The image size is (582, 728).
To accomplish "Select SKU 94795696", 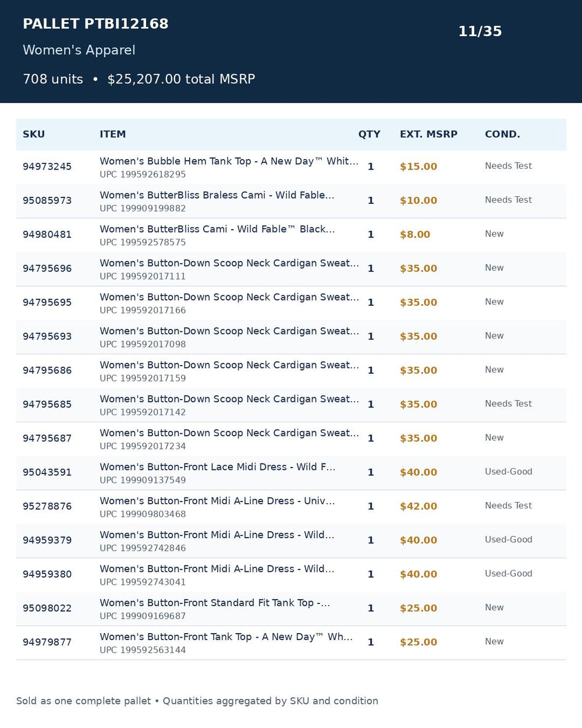I will point(47,268).
